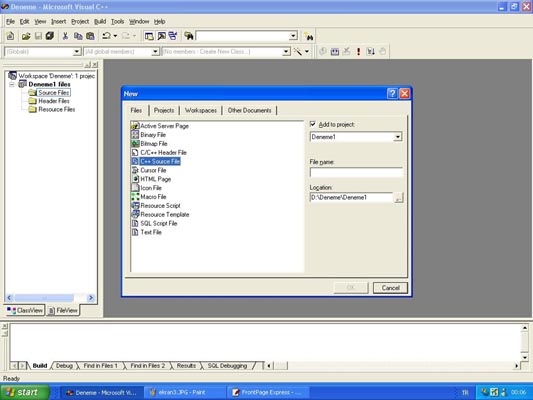The height and width of the screenshot is (400, 533).
Task: Open the All global members dropdown
Action: 155,52
